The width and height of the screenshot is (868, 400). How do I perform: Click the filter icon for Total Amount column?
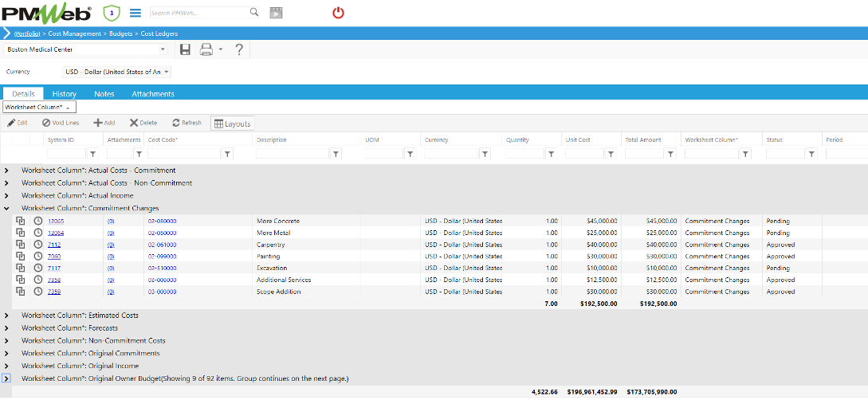pos(670,154)
